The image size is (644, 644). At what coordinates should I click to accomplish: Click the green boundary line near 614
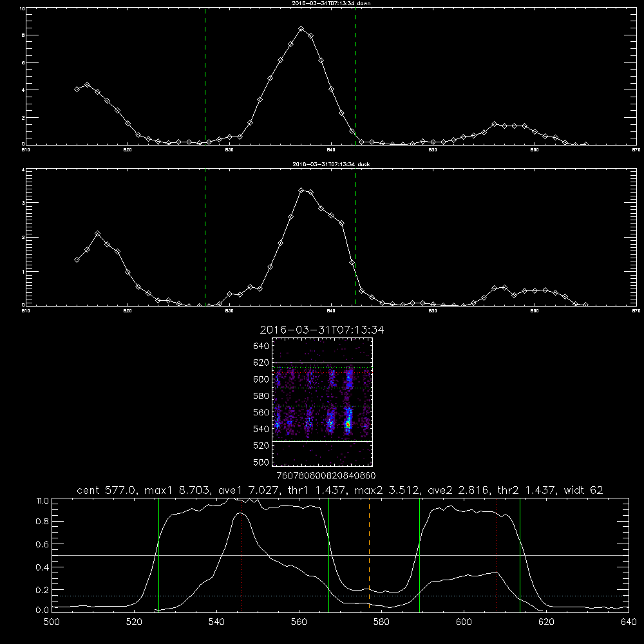coord(520,554)
